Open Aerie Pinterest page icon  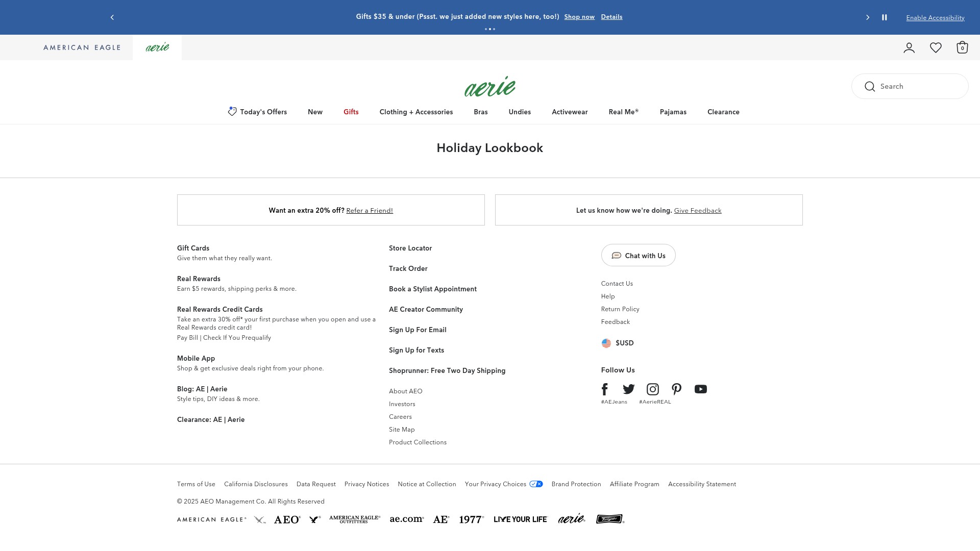677,389
